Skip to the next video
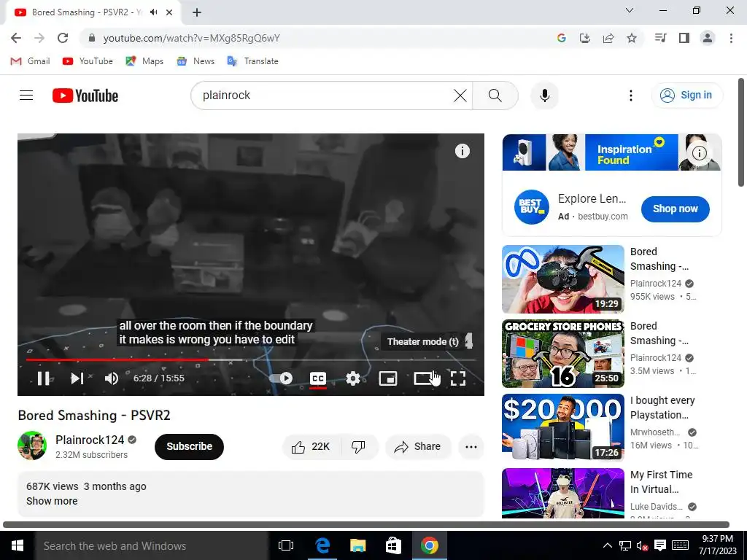This screenshot has height=560, width=747. (x=77, y=378)
